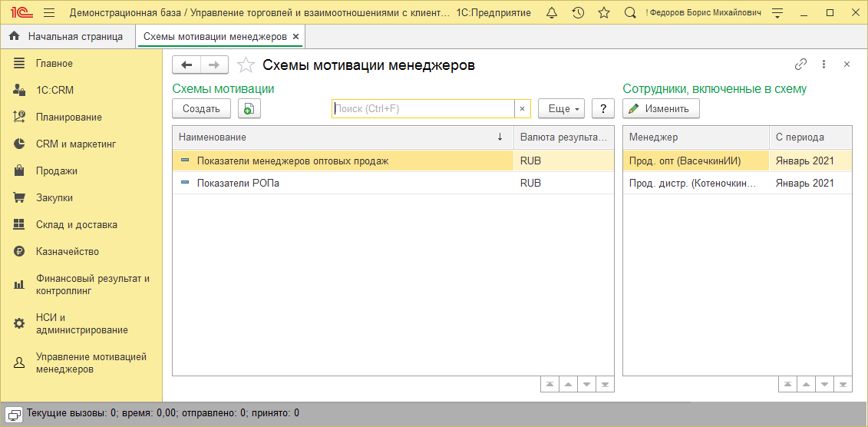Switch to Начальная страница tab

coord(68,37)
